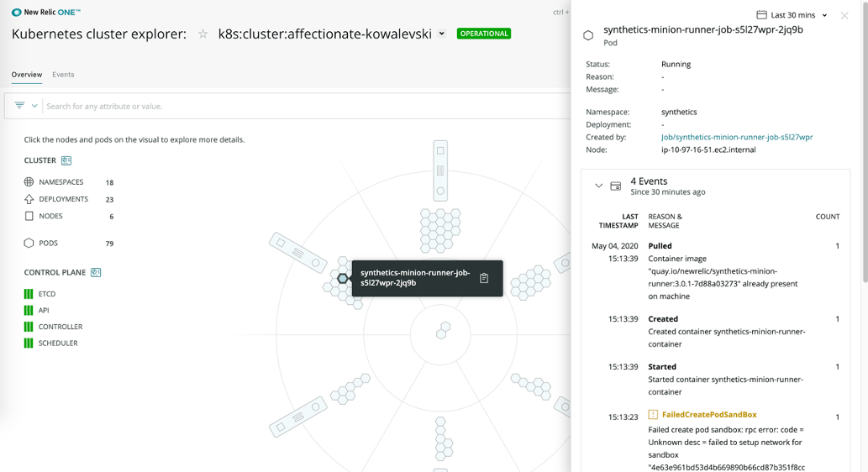868x472 pixels.
Task: Click the ip-10-97-16-51.ec2.internal node value
Action: pos(708,149)
